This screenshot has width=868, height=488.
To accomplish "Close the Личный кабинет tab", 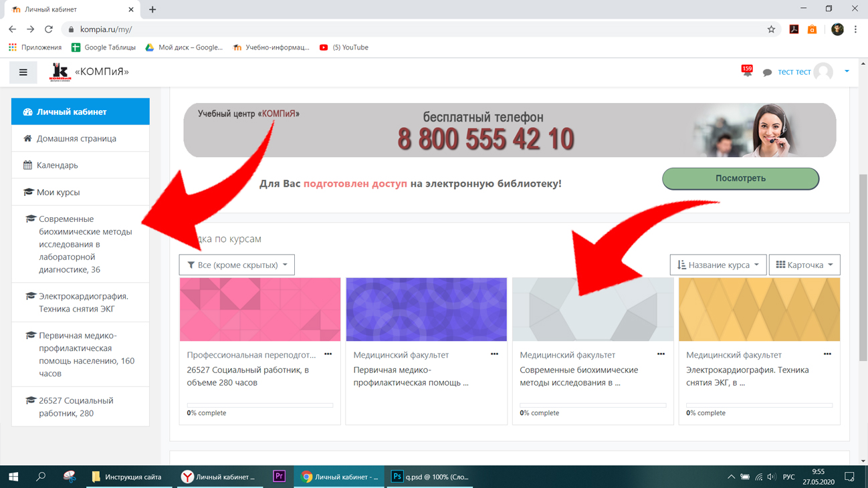I will 130,9.
